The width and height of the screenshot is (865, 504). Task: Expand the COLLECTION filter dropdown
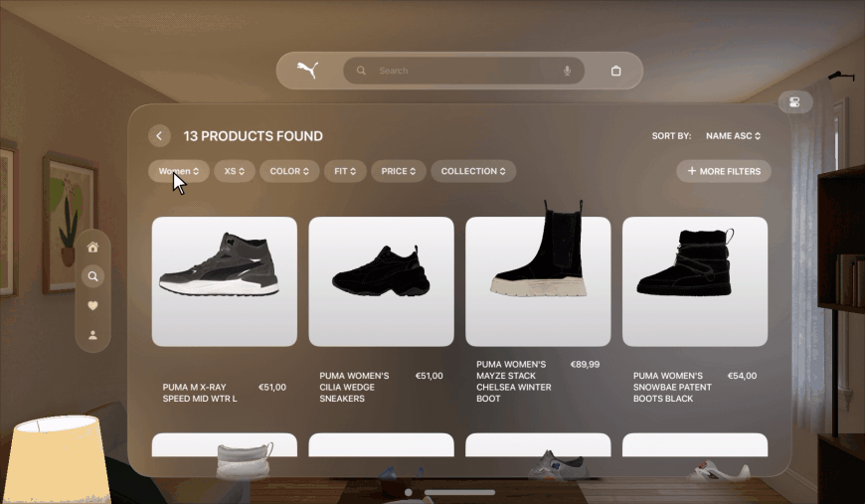click(x=473, y=171)
